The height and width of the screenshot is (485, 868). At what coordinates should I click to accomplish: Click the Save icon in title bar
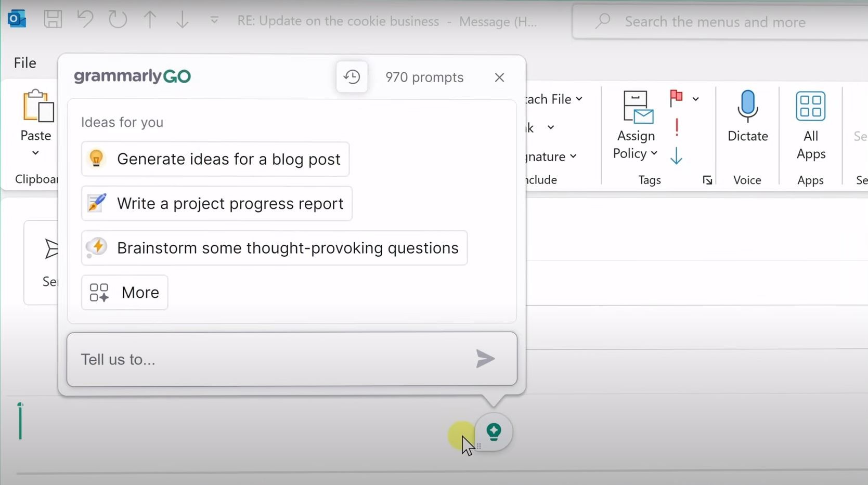tap(53, 20)
